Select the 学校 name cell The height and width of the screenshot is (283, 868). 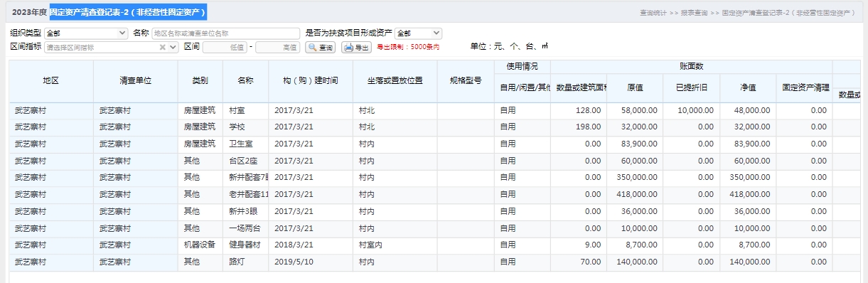(x=245, y=127)
